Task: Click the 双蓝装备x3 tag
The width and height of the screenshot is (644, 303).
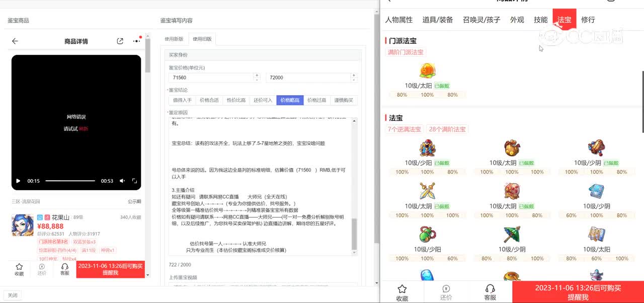Action: (x=84, y=242)
